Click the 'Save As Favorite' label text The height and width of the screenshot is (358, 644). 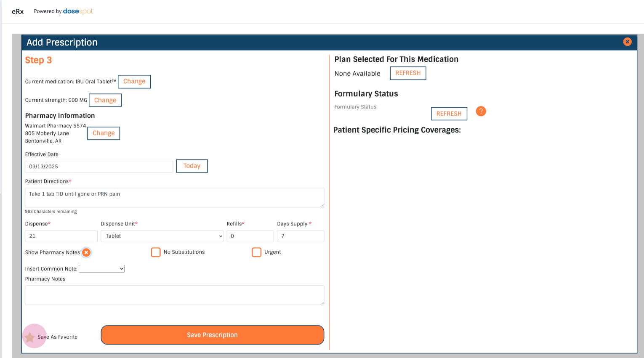(x=58, y=337)
